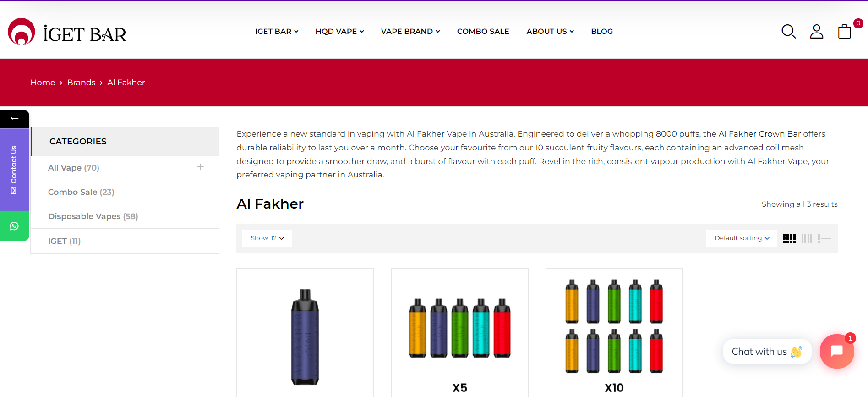Viewport: 868px width, 397px height.
Task: Click the IGET BAR logo
Action: pyautogui.click(x=67, y=32)
